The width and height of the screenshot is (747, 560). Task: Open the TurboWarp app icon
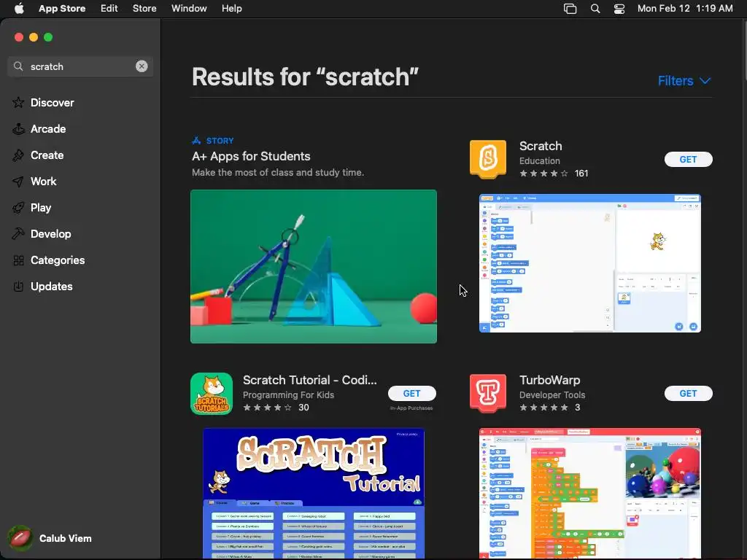click(488, 393)
